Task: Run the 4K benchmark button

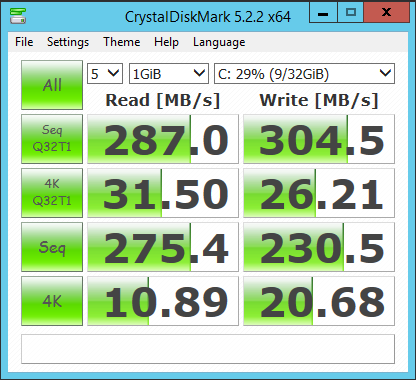Action: (x=52, y=301)
